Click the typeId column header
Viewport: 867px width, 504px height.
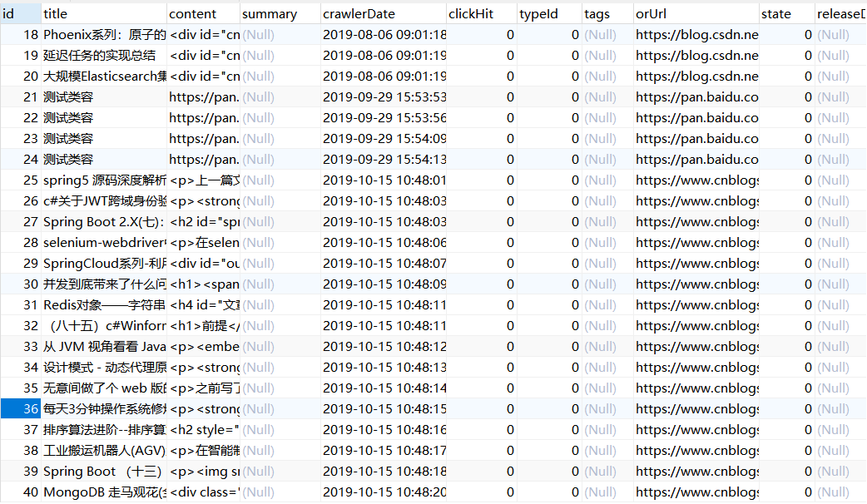pyautogui.click(x=549, y=14)
